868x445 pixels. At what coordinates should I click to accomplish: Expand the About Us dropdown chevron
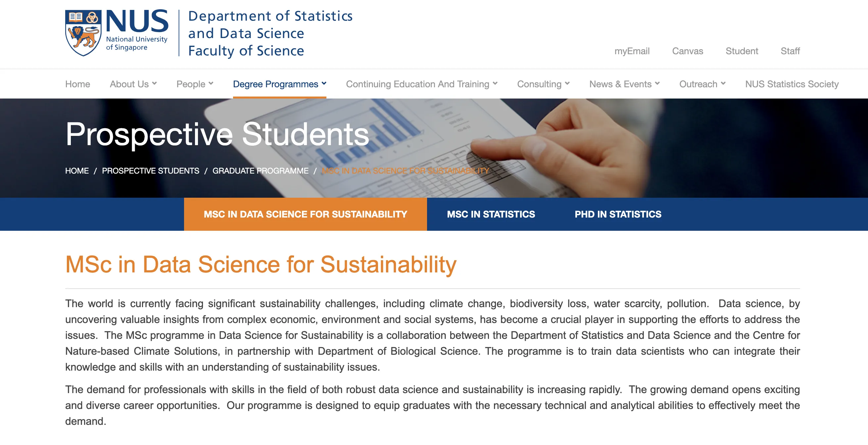pyautogui.click(x=154, y=84)
